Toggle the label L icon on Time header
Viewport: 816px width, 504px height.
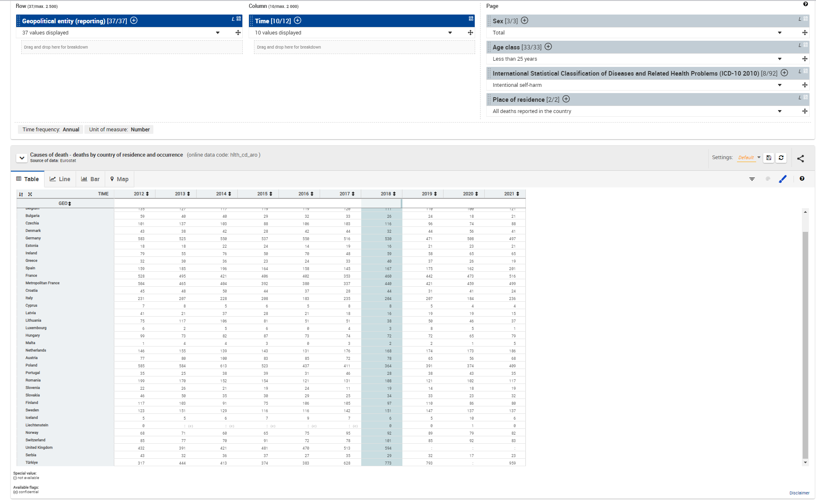pos(465,19)
